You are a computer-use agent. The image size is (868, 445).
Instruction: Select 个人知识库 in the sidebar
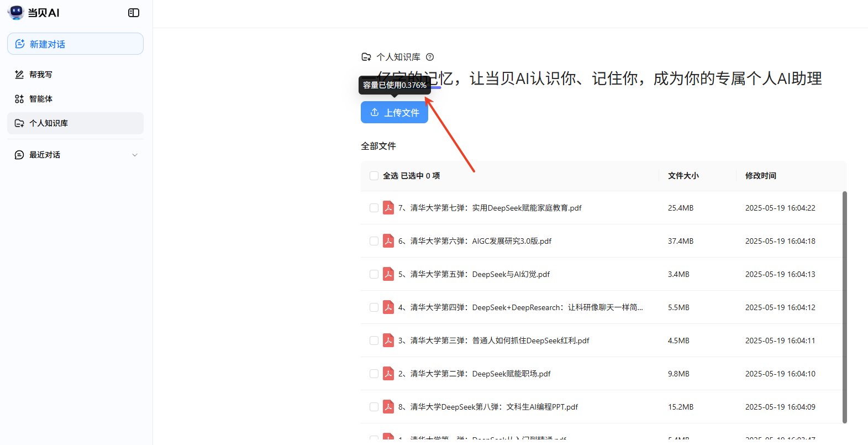(75, 123)
